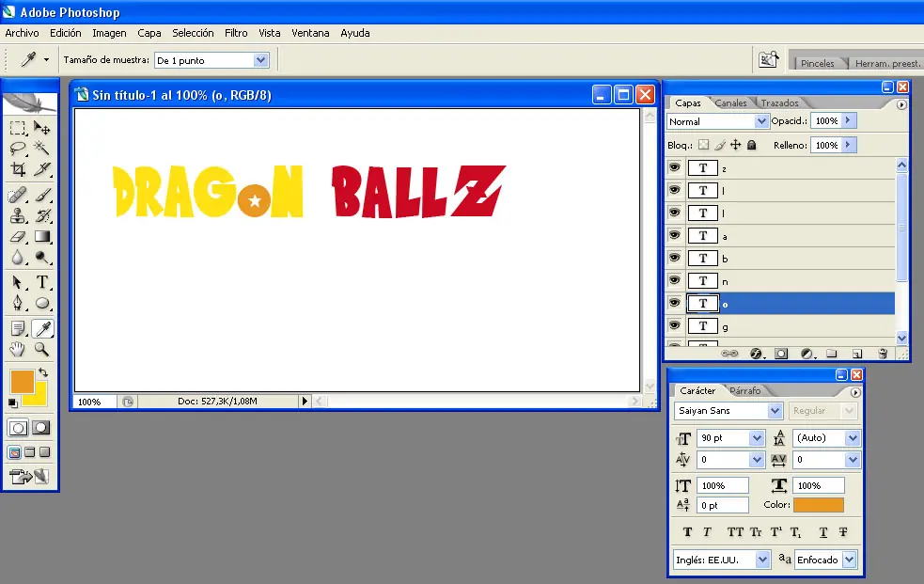Select the Path Selection tool
The image size is (924, 584).
click(18, 282)
